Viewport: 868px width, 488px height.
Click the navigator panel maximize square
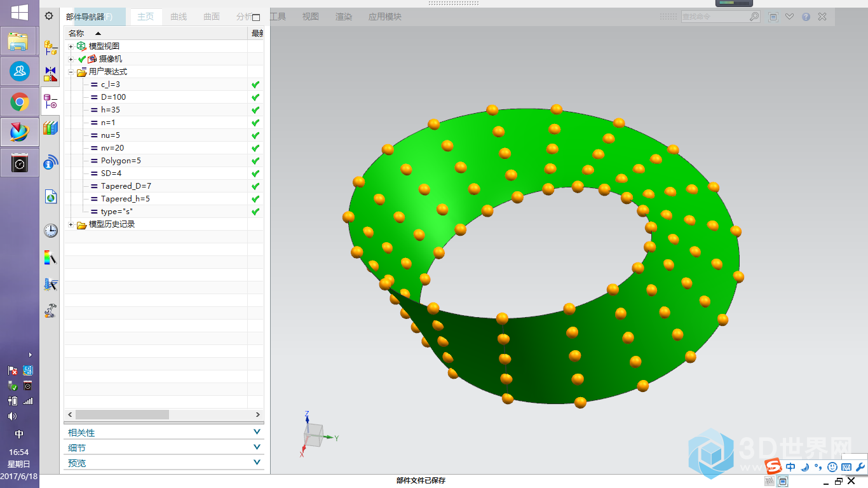pos(256,17)
